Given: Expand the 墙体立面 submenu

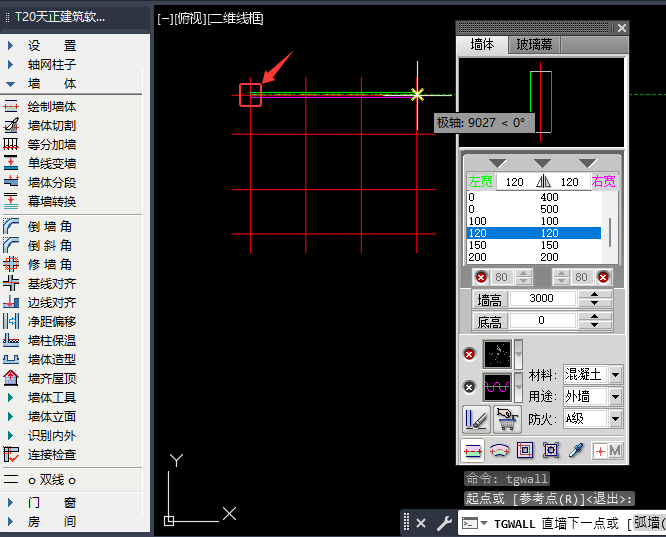Looking at the screenshot, I should click(x=40, y=416).
